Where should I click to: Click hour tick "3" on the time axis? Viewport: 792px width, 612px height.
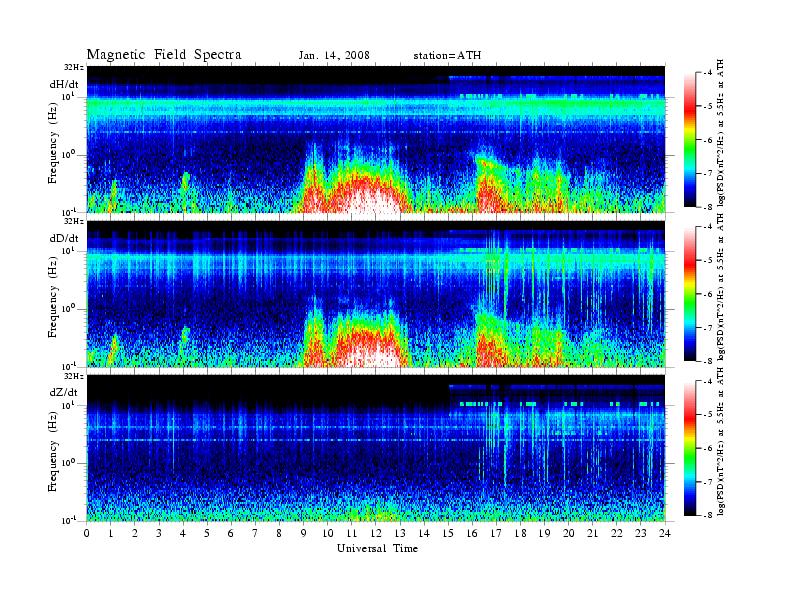[159, 533]
